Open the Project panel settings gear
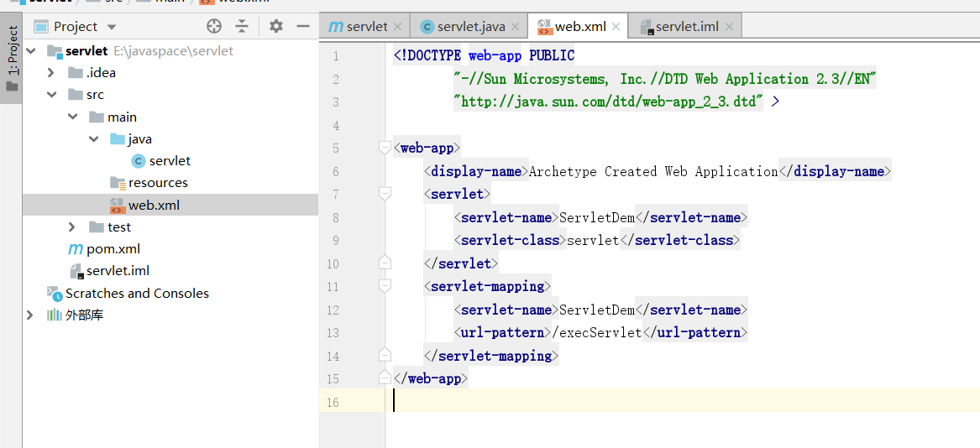Image resolution: width=980 pixels, height=448 pixels. coord(275,26)
